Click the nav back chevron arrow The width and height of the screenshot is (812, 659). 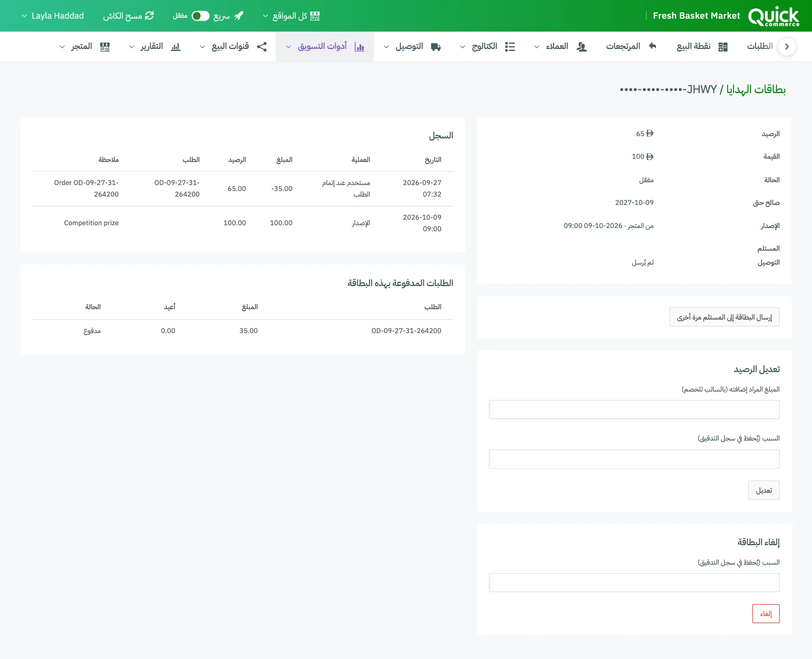click(787, 47)
